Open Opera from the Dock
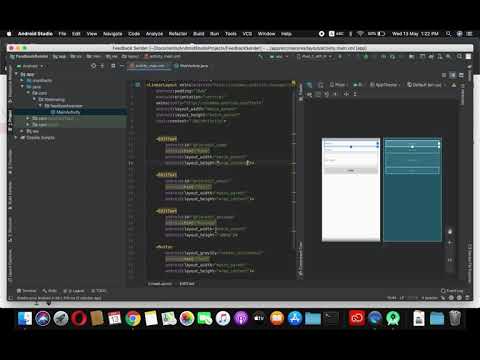 pyautogui.click(x=79, y=318)
